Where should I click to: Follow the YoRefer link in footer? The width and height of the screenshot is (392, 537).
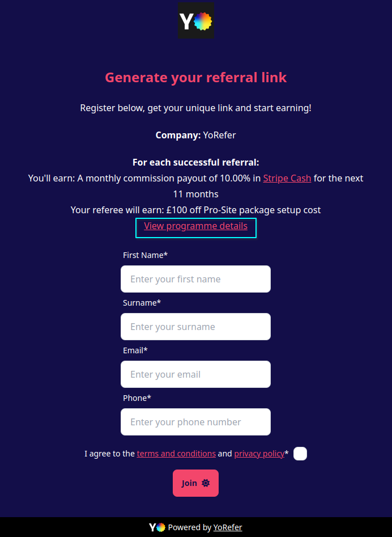tap(228, 527)
